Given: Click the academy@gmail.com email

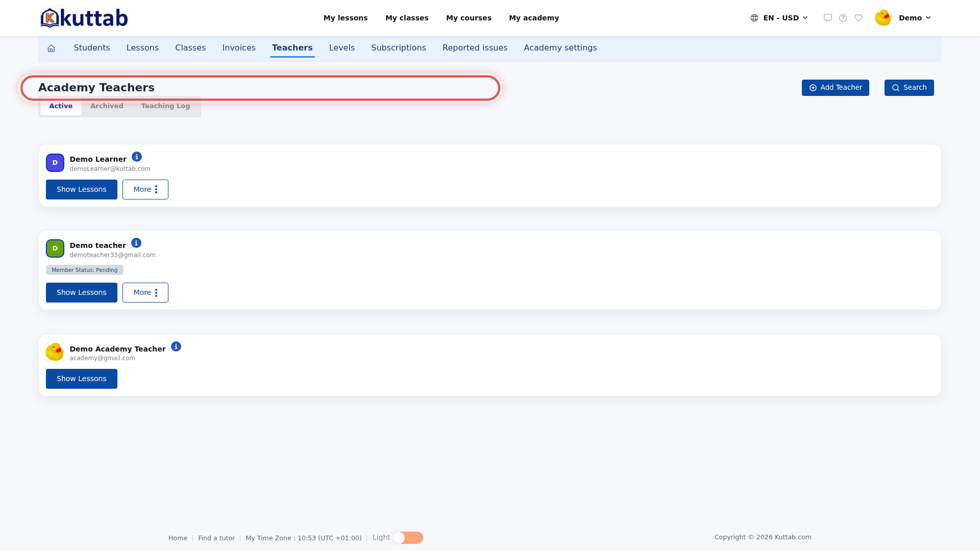Looking at the screenshot, I should pyautogui.click(x=103, y=358).
